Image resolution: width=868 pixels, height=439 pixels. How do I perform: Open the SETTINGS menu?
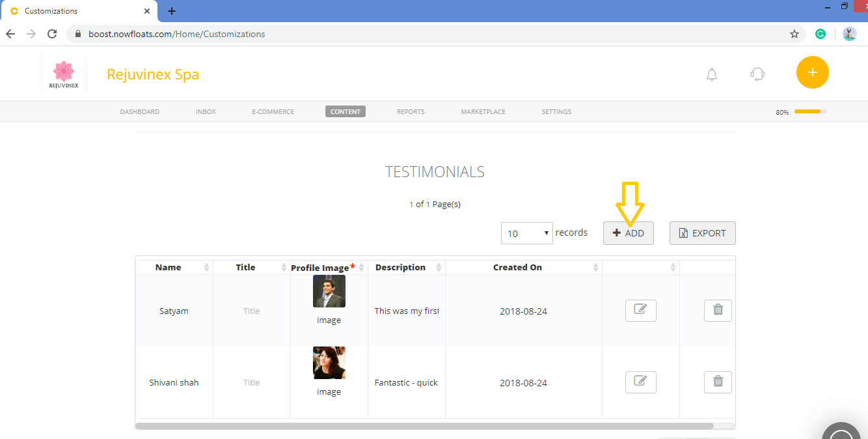556,111
